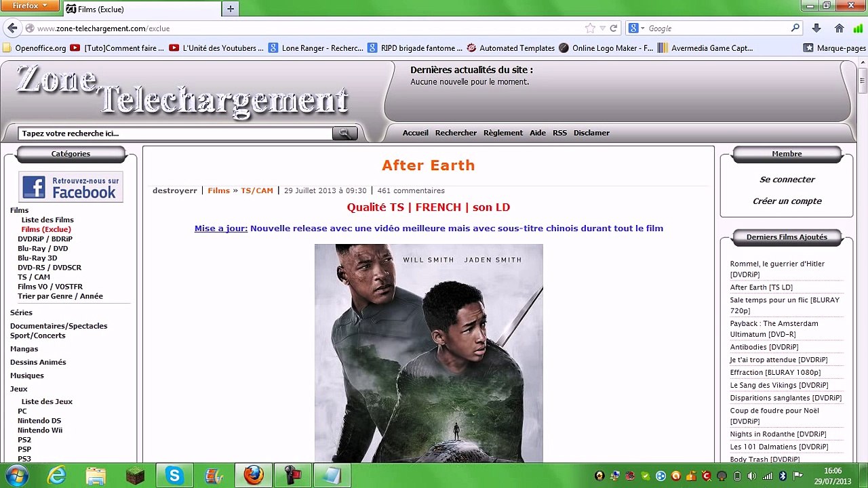
Task: Open the Windows Start orb
Action: click(x=16, y=475)
